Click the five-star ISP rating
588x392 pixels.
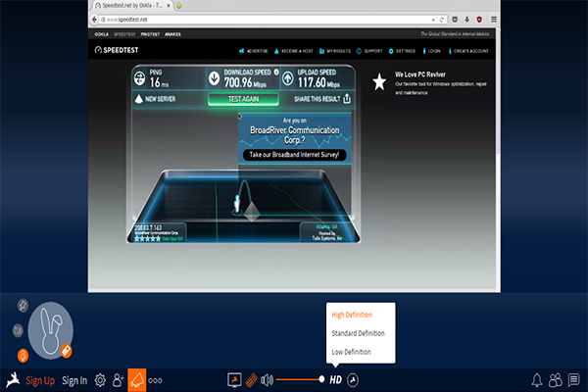click(x=147, y=238)
